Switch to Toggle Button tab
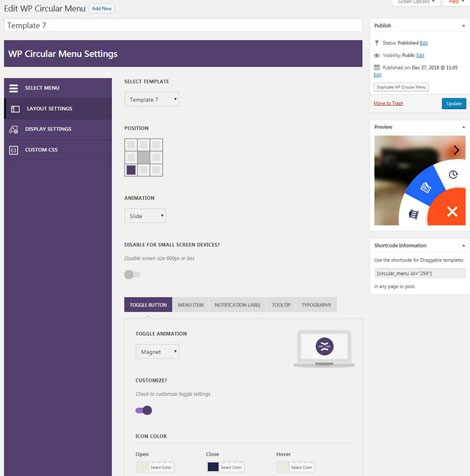Image resolution: width=470 pixels, height=476 pixels. click(x=148, y=305)
